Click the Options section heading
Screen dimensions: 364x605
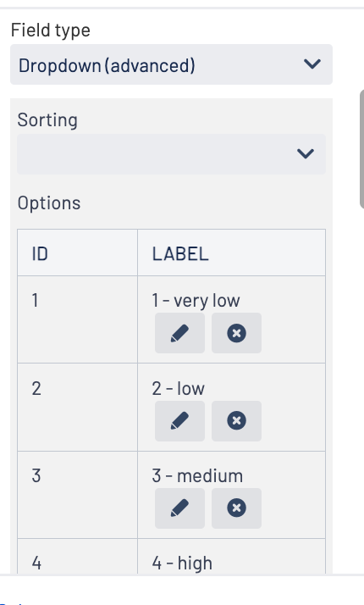tap(49, 203)
